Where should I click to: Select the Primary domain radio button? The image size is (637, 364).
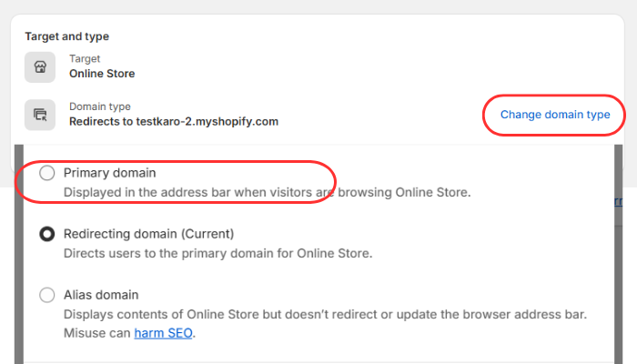click(47, 173)
